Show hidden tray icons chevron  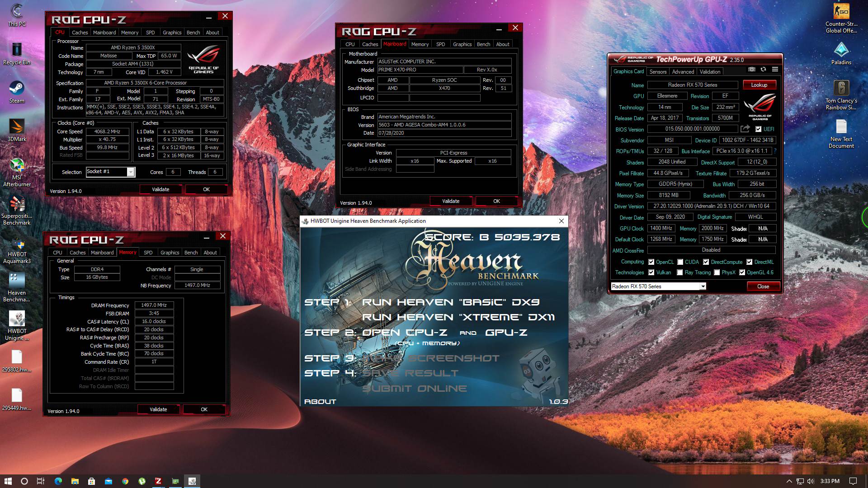789,481
